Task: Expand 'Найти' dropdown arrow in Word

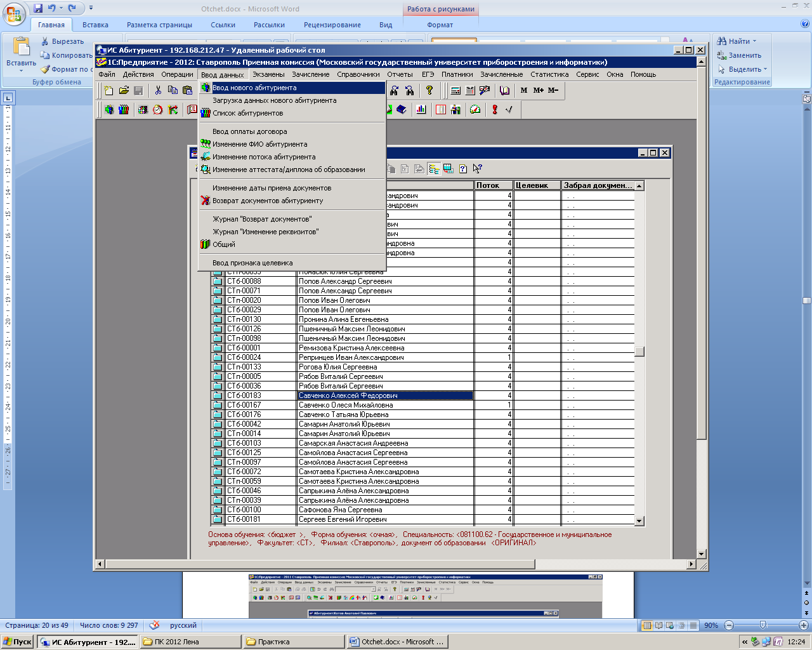Action: (x=754, y=41)
